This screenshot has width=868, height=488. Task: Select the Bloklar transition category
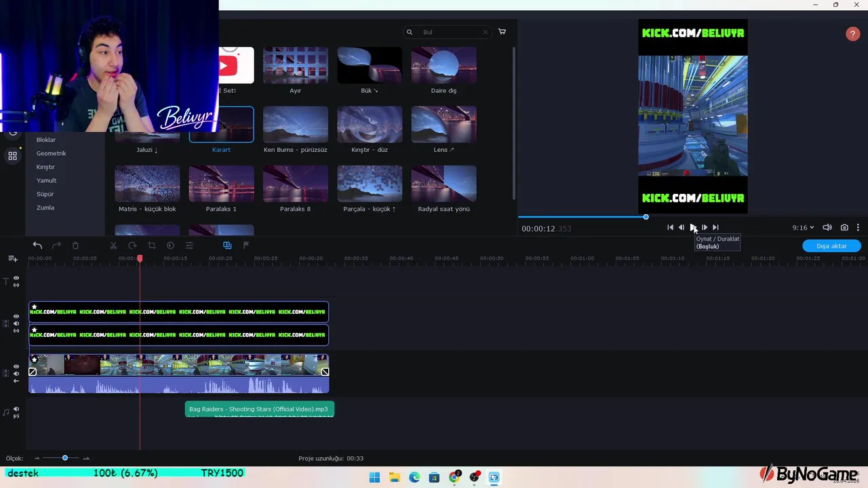click(x=46, y=140)
